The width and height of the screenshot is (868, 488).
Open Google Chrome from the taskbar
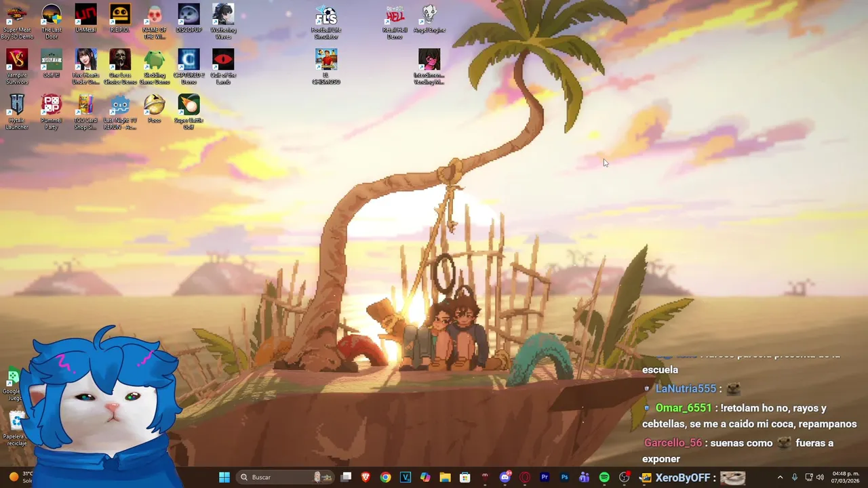[385, 477]
